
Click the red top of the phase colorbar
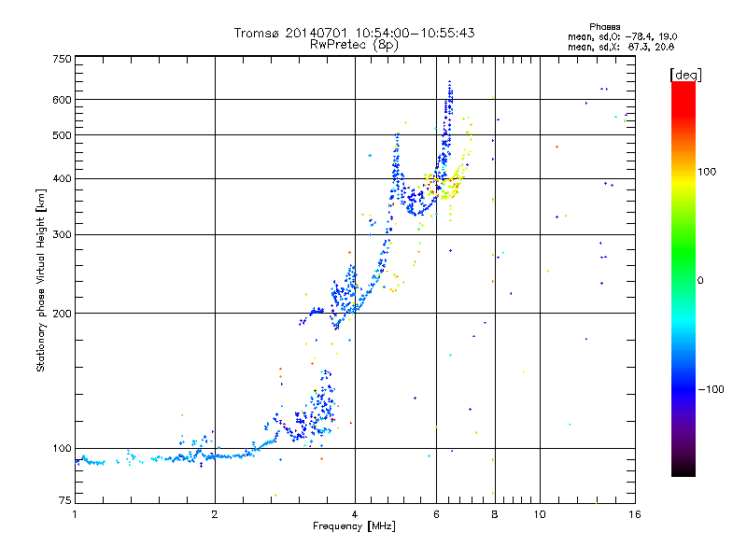(683, 89)
